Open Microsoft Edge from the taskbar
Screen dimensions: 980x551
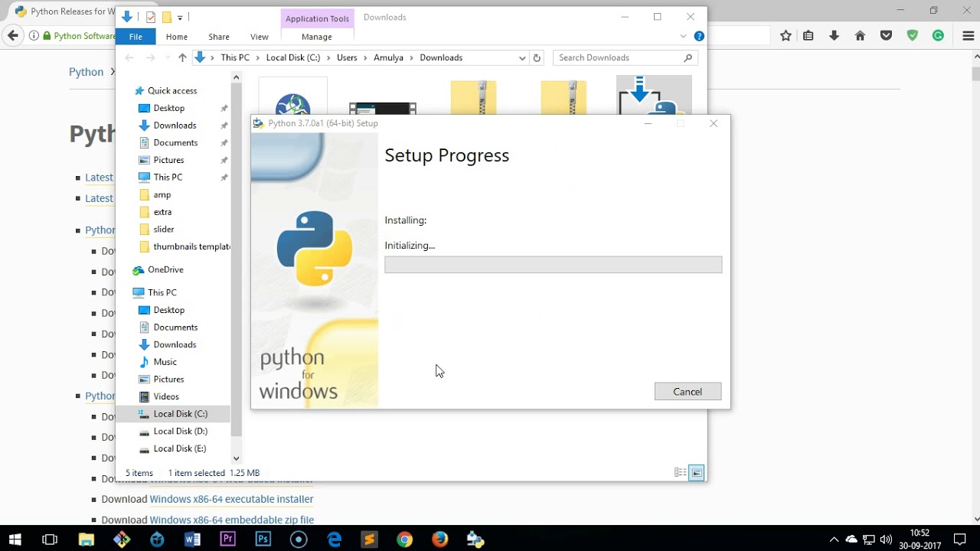point(334,540)
